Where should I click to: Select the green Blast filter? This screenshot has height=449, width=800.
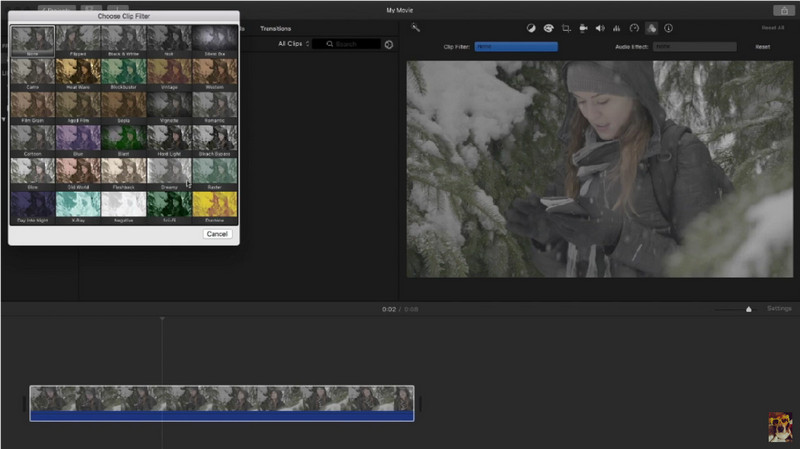123,140
